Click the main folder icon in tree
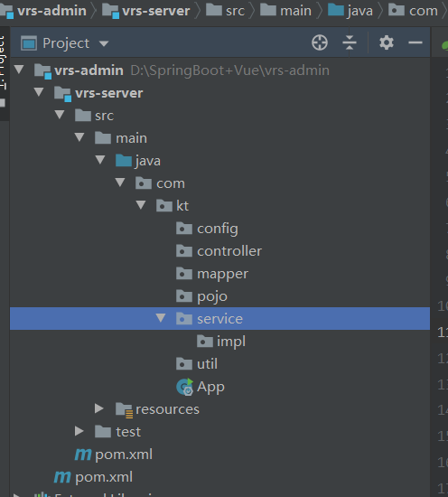The width and height of the screenshot is (448, 497). tap(103, 138)
